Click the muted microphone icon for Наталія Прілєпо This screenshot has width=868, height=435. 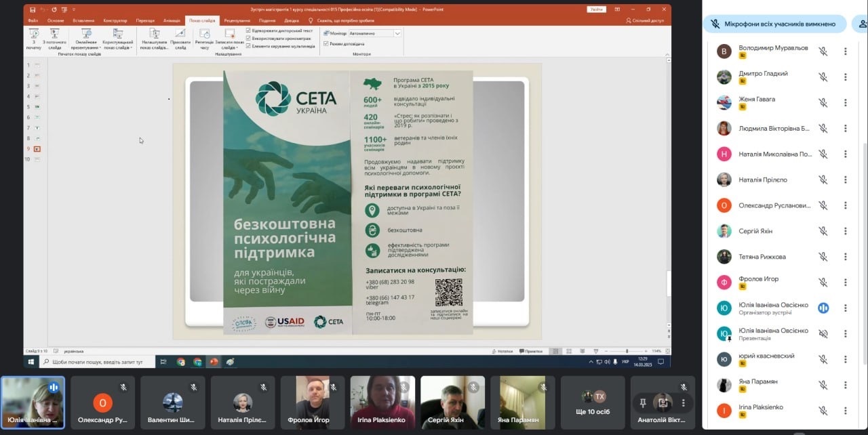(x=823, y=180)
